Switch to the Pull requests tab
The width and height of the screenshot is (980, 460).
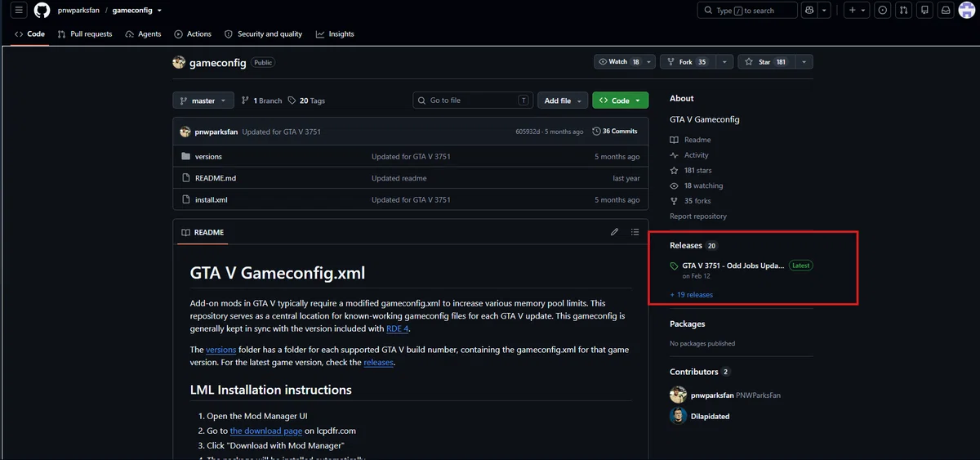(85, 34)
